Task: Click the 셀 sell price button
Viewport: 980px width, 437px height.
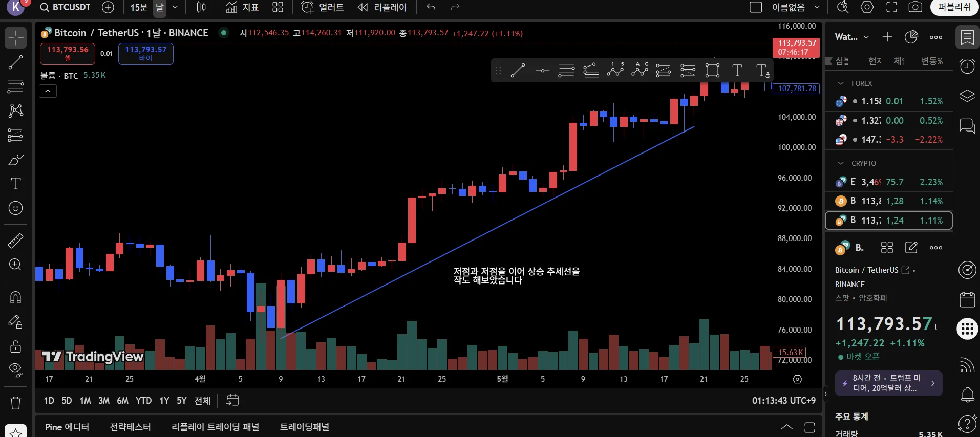Action: tap(68, 54)
